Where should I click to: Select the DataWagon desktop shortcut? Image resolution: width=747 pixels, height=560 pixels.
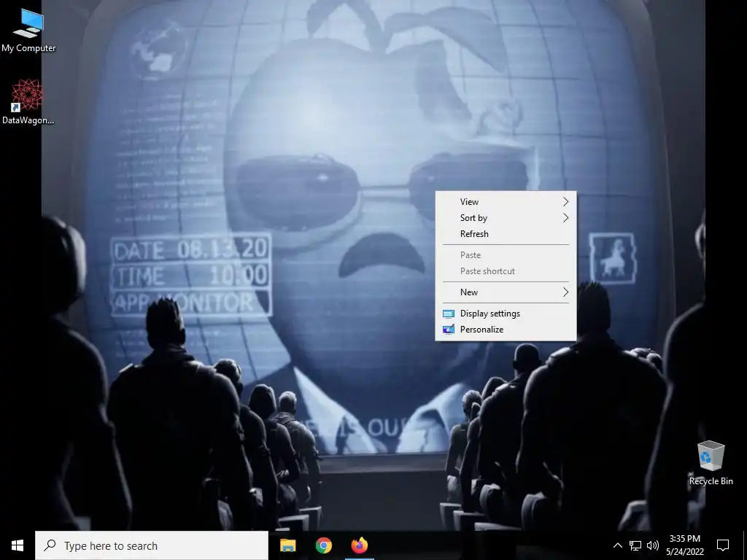28,102
